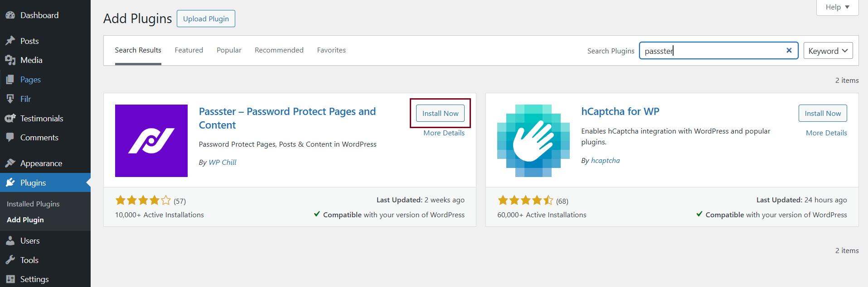Click the Posts pushpin icon
This screenshot has height=287, width=868.
(10, 41)
